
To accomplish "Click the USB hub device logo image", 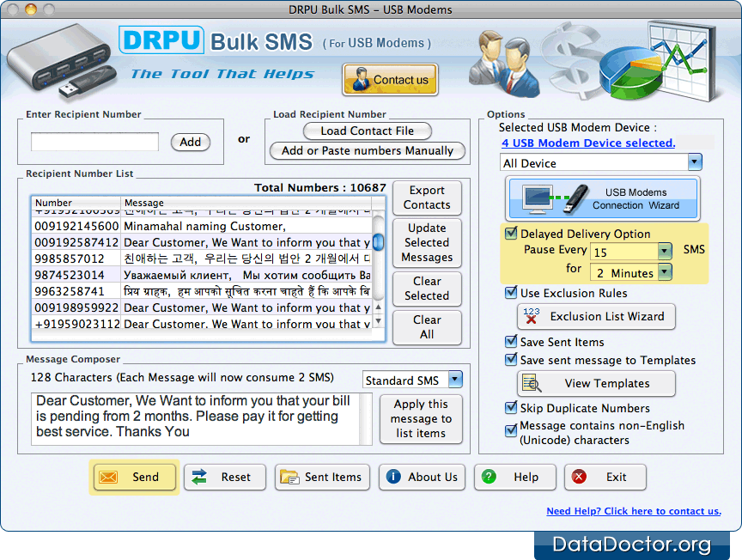I will coord(62,63).
